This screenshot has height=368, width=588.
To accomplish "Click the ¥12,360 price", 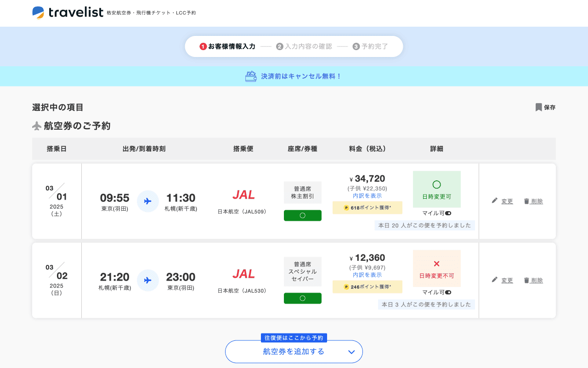I will pyautogui.click(x=367, y=258).
